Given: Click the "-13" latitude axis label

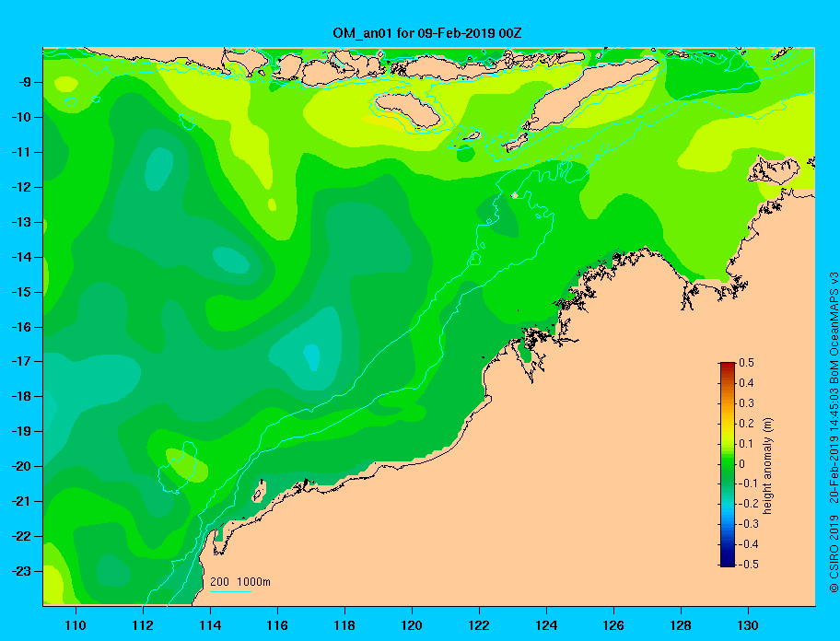Looking at the screenshot, I should coord(20,222).
